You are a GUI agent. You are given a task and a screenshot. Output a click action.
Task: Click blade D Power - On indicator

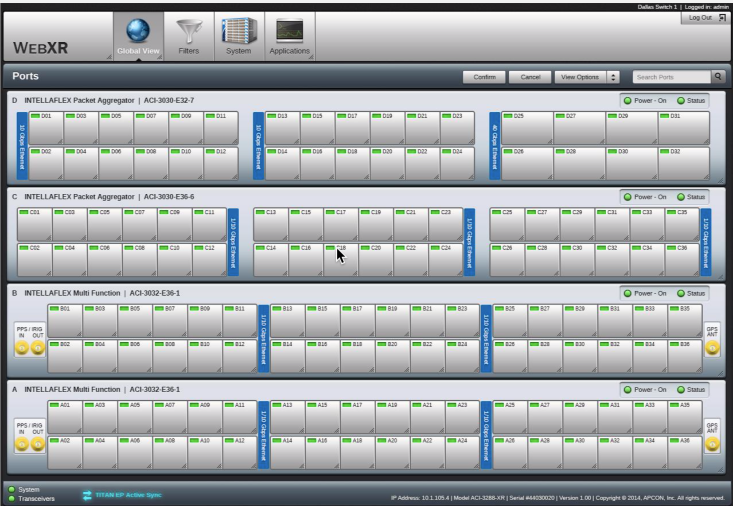click(628, 101)
